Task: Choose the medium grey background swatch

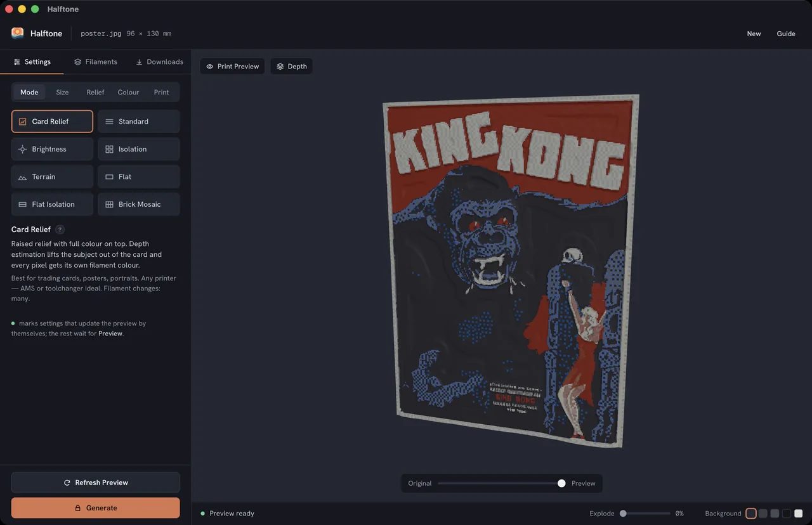Action: pyautogui.click(x=775, y=514)
